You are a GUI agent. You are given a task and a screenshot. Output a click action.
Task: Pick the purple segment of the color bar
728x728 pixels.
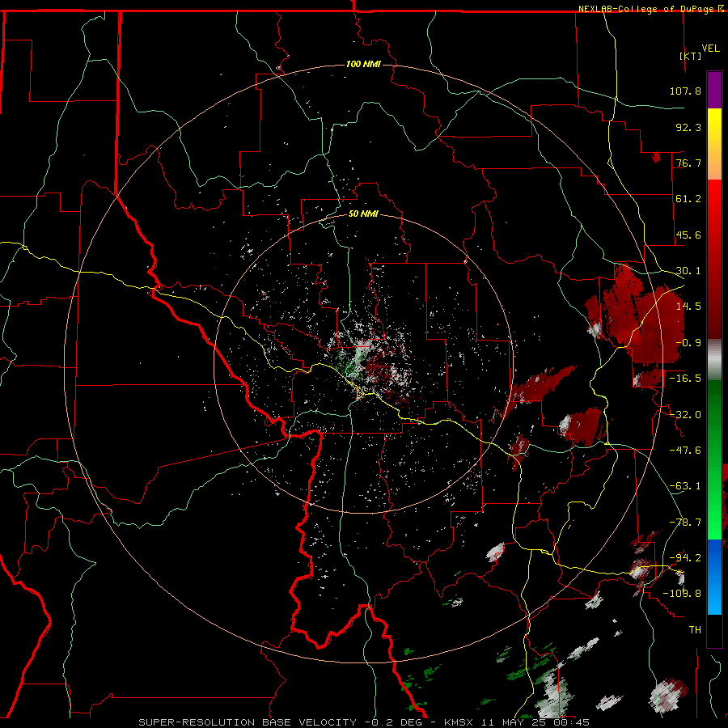pos(714,90)
